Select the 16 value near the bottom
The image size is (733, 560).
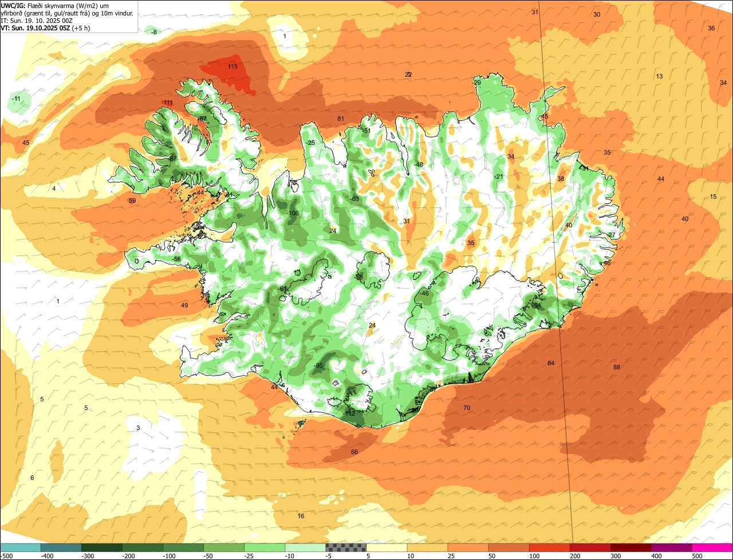tap(301, 516)
